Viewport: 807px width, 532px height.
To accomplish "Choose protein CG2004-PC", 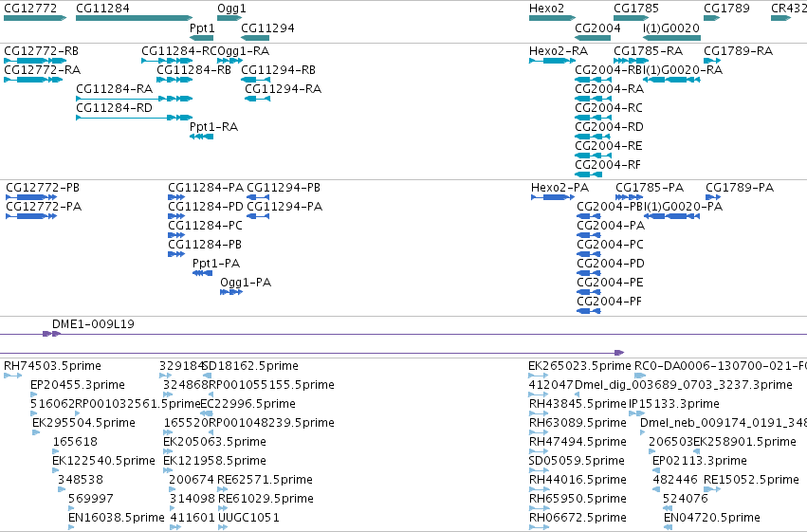I will (x=611, y=245).
